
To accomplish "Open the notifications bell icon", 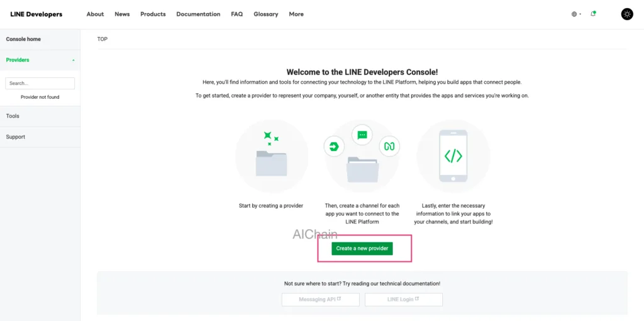I will 593,14.
